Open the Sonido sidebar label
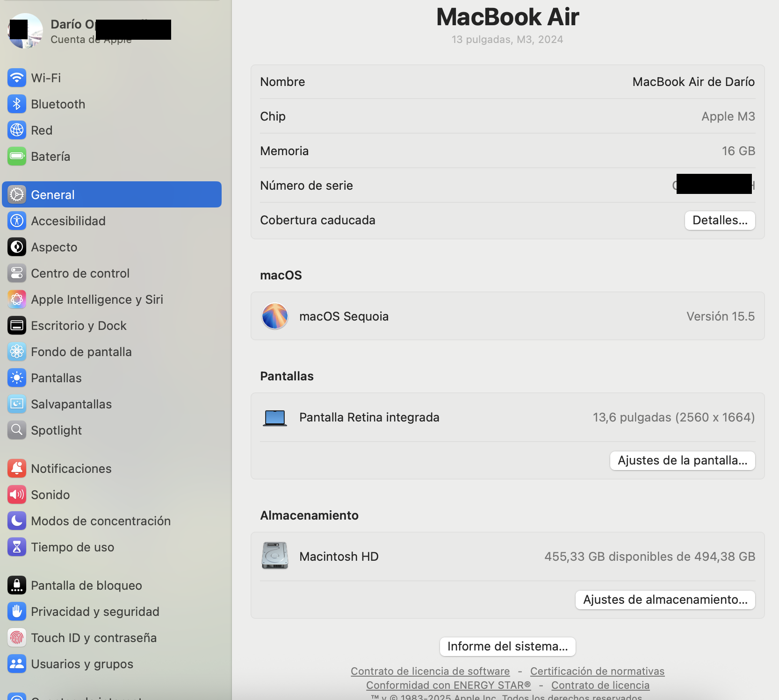Image resolution: width=779 pixels, height=700 pixels. 50,495
